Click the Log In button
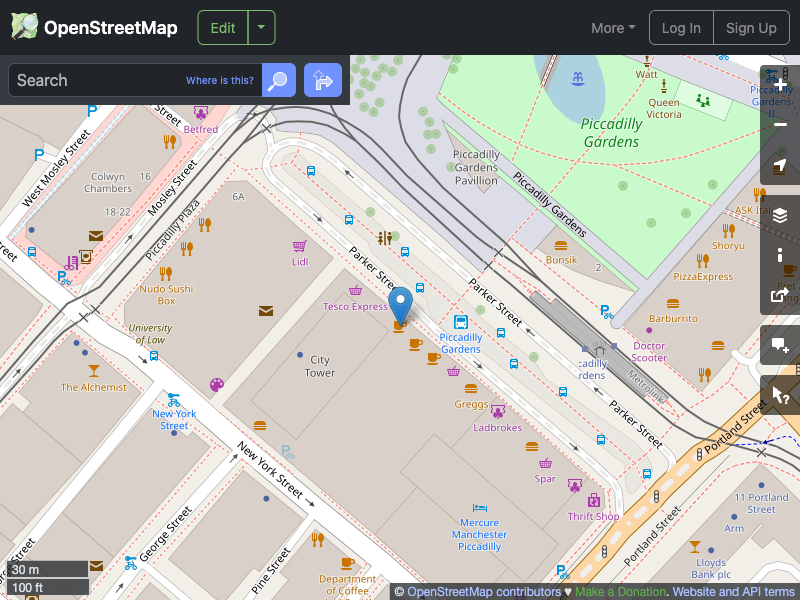The image size is (800, 600). (x=681, y=28)
